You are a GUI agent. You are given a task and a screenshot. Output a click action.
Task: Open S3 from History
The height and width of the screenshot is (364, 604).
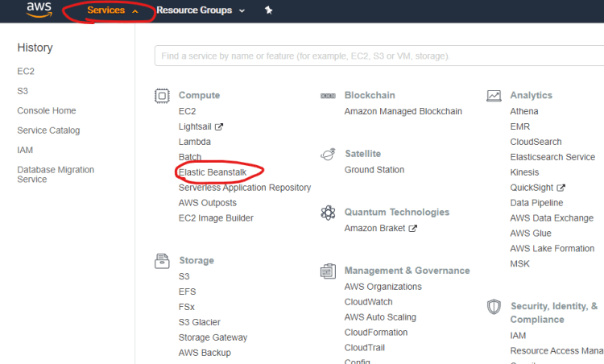[23, 91]
